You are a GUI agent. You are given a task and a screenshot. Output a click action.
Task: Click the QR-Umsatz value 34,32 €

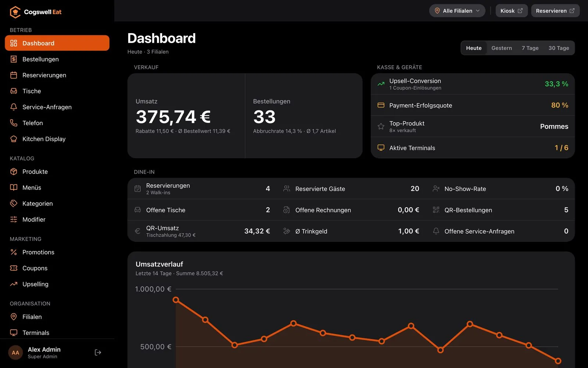257,231
